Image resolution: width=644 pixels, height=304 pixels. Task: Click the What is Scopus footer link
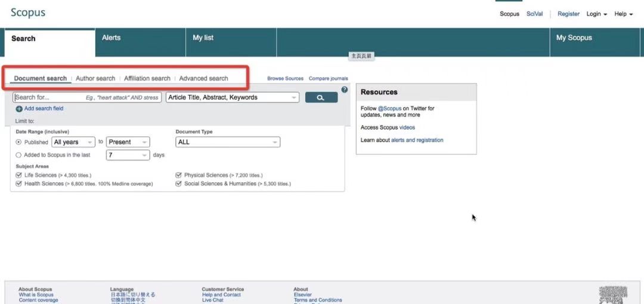click(x=36, y=295)
